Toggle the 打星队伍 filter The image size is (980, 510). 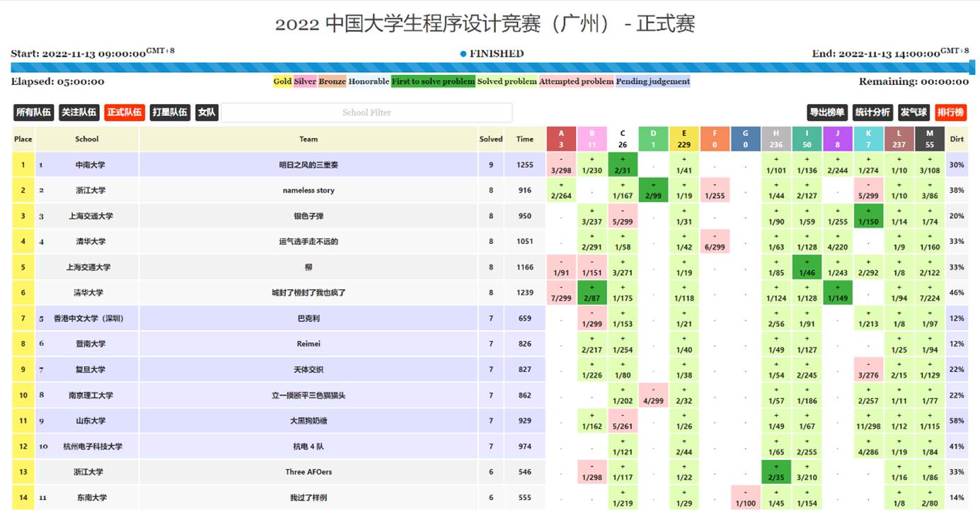(x=170, y=112)
